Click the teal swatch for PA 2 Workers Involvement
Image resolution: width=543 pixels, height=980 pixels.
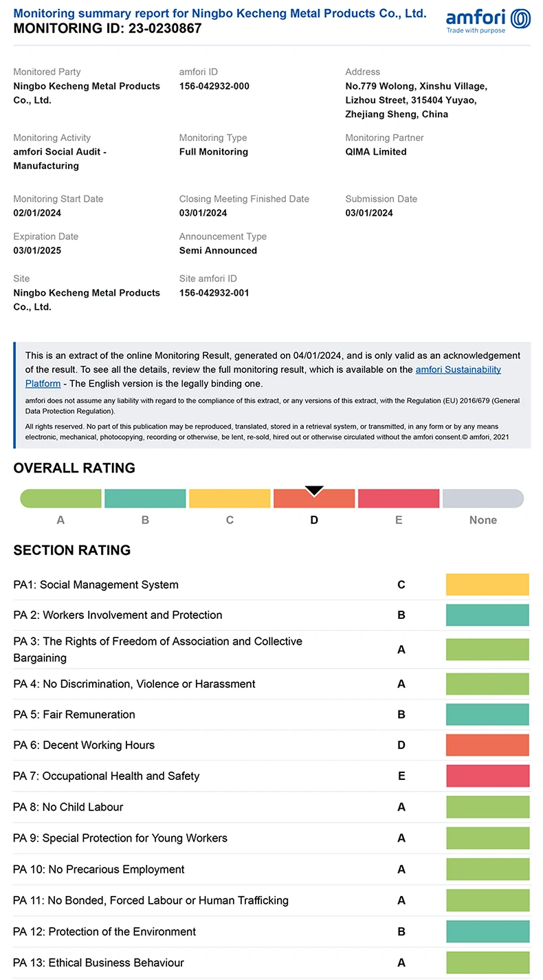coord(487,615)
